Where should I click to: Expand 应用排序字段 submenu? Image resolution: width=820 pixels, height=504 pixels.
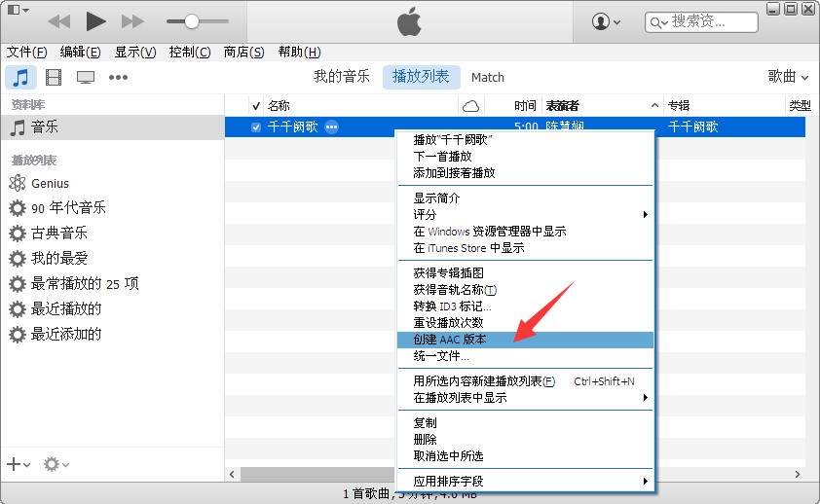pos(526,481)
